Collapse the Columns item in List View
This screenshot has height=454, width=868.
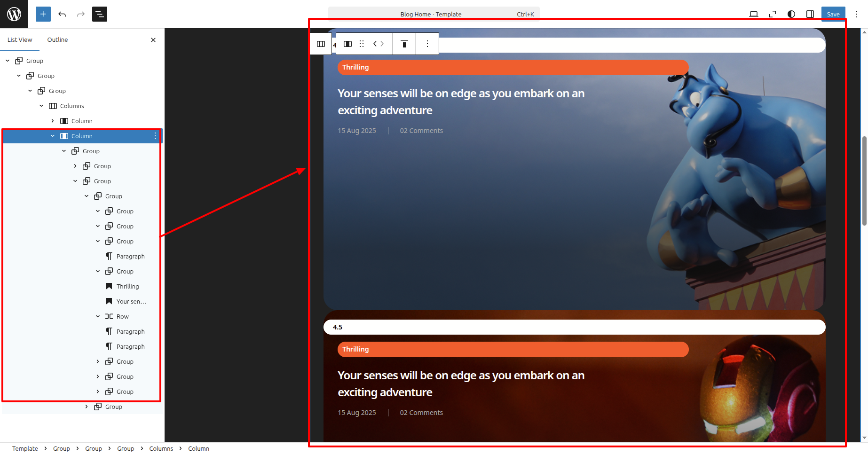tap(41, 106)
